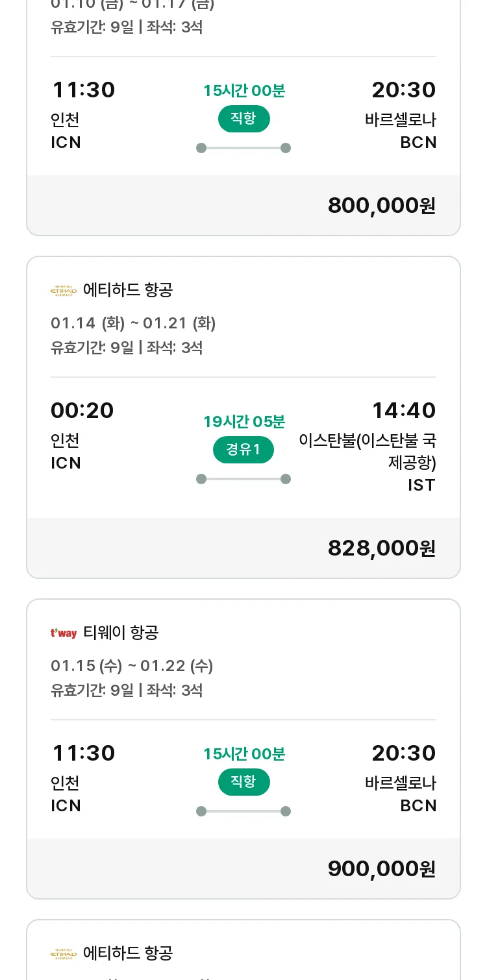Select the 828,000원 fare
487x980 pixels.
pos(381,548)
